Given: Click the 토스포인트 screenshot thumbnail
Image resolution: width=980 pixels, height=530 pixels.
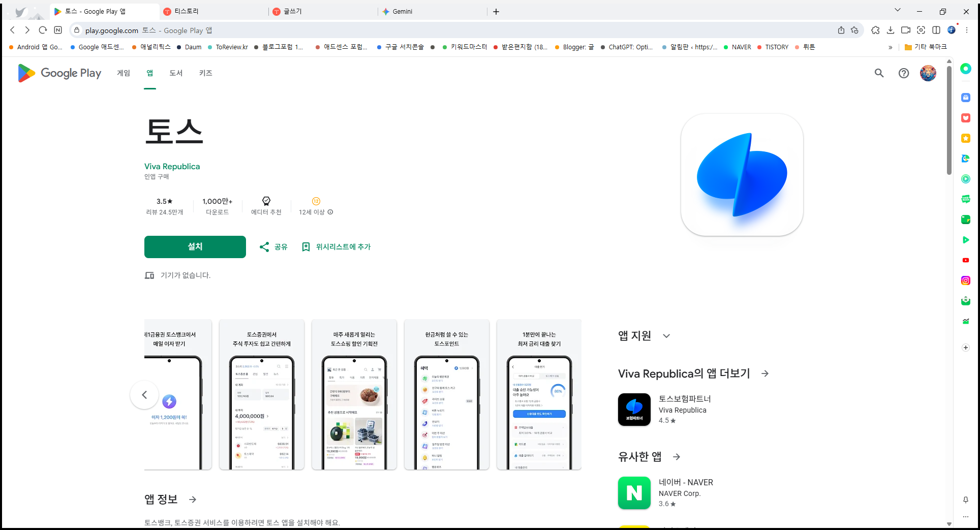Looking at the screenshot, I should click(x=446, y=395).
